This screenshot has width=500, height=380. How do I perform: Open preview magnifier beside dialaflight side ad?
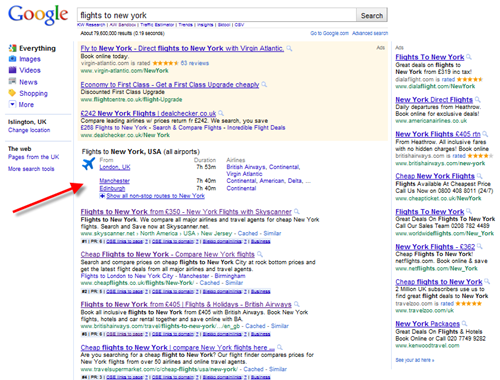click(x=469, y=57)
